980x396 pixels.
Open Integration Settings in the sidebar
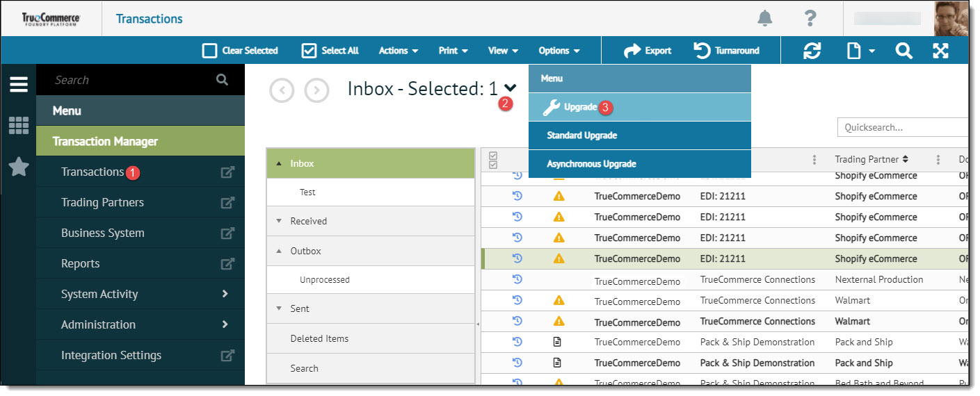(111, 356)
